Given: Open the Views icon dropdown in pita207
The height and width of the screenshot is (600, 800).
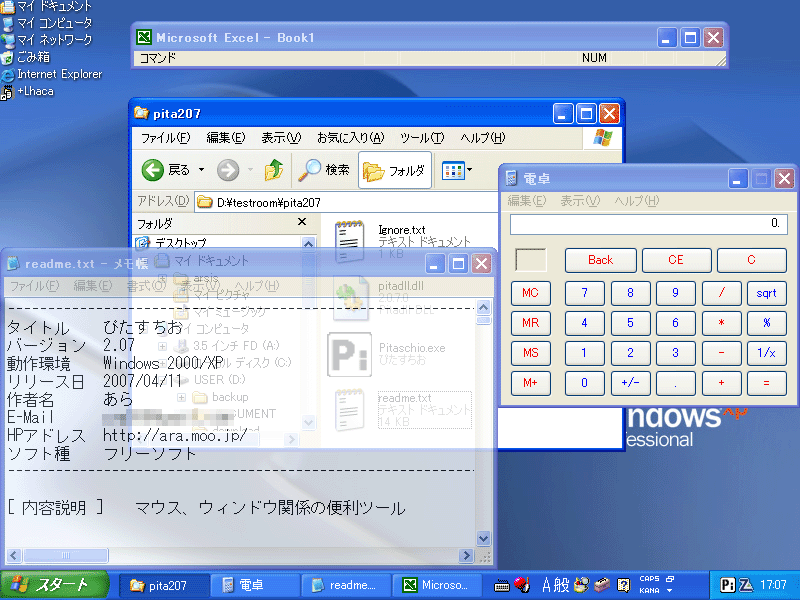Looking at the screenshot, I should point(457,170).
